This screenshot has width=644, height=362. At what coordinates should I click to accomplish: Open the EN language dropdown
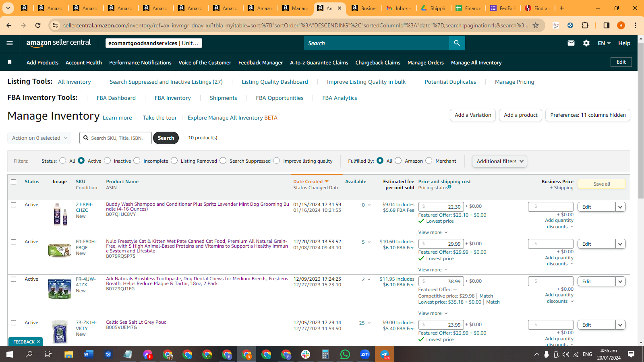604,43
